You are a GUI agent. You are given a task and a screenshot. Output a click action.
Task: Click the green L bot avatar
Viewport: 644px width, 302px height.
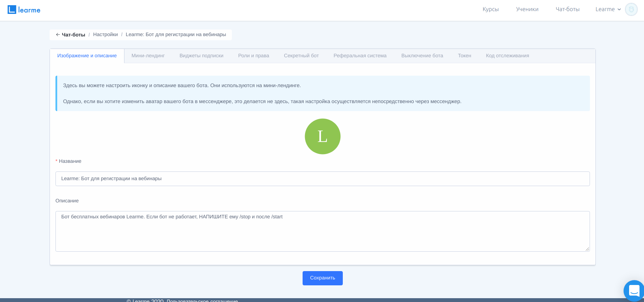point(322,136)
